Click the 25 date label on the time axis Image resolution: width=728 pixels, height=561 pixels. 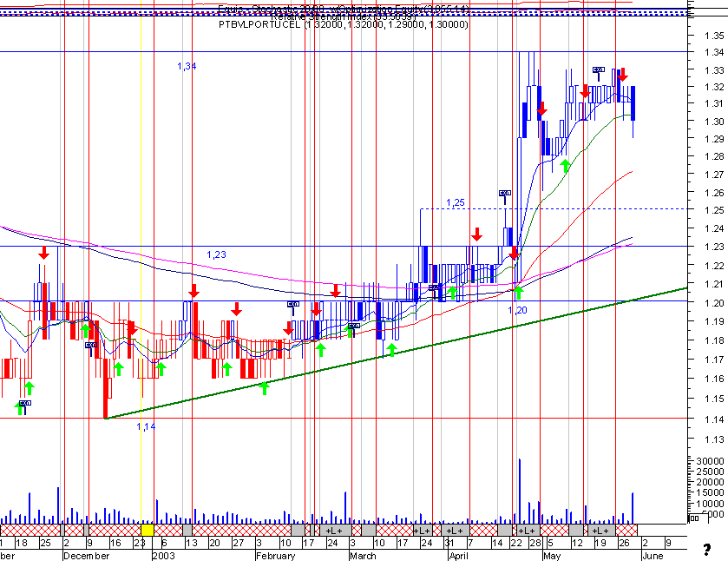point(45,543)
